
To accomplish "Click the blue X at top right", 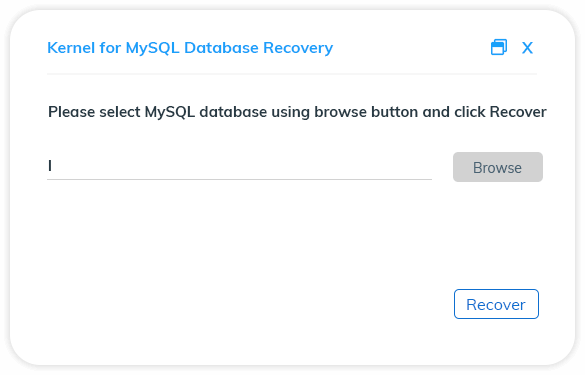I will pyautogui.click(x=527, y=48).
